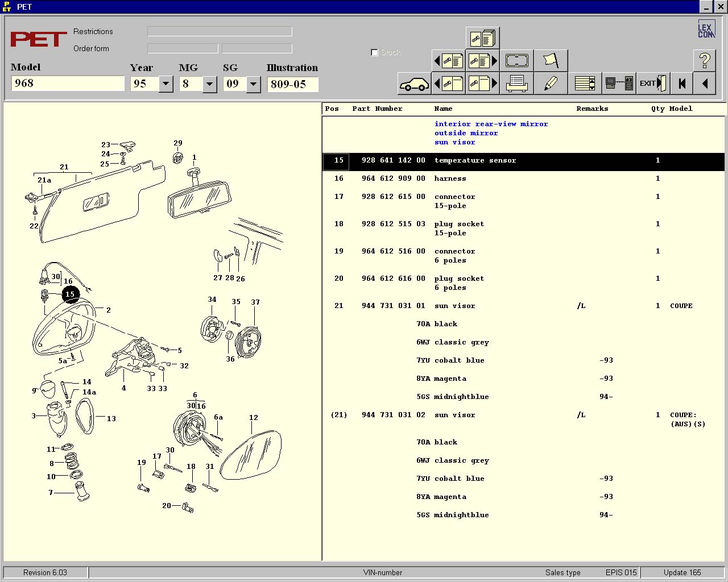Click the Part Number column header

pyautogui.click(x=377, y=109)
